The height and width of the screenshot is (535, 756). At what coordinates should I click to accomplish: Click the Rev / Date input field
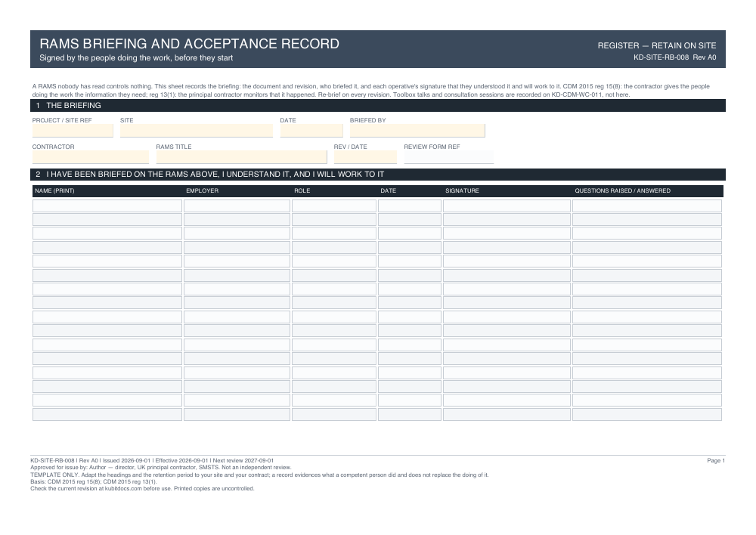pos(365,157)
